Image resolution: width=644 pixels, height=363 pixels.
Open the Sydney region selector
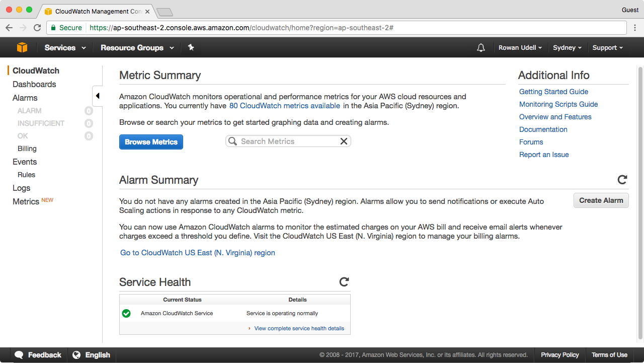tap(567, 47)
